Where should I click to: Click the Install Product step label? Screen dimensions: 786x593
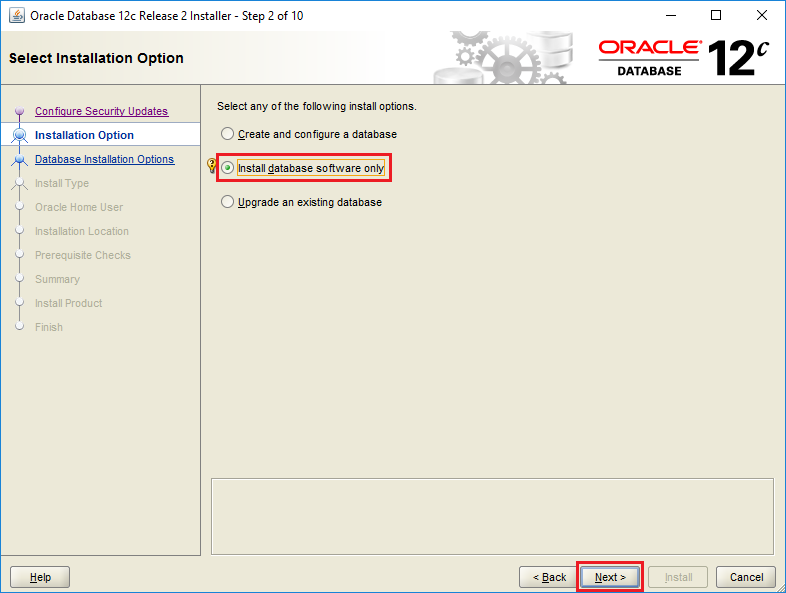(68, 304)
